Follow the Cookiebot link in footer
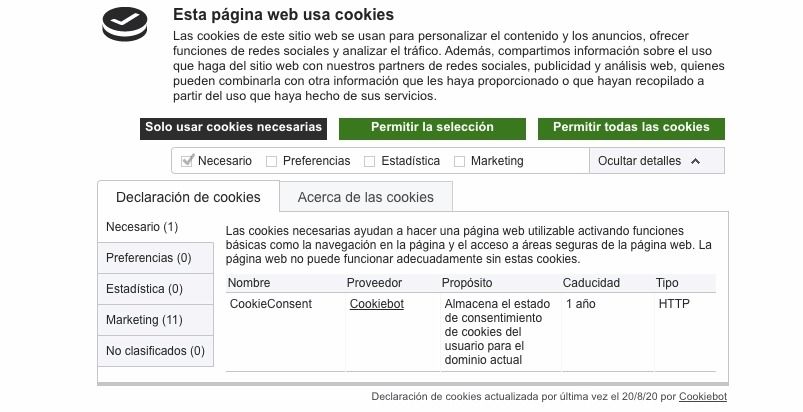Image resolution: width=803 pixels, height=412 pixels. point(703,396)
